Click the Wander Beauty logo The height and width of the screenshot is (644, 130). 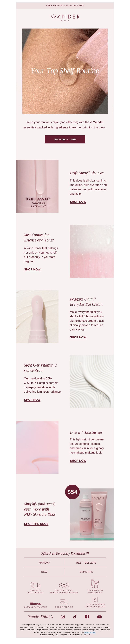pyautogui.click(x=65, y=17)
